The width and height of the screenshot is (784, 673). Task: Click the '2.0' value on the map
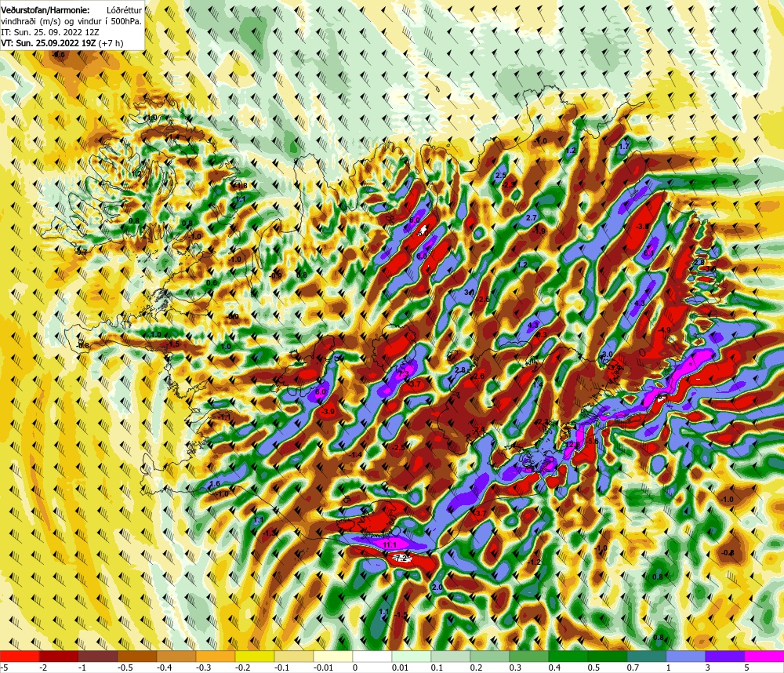437,587
